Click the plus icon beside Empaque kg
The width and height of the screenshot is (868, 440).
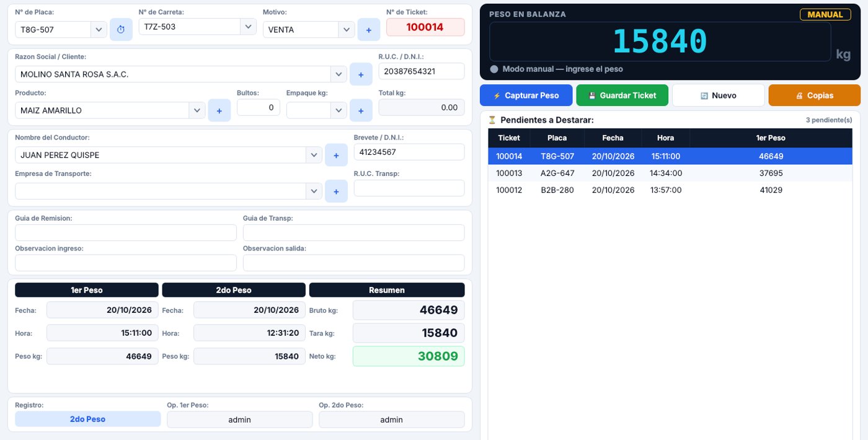click(x=361, y=110)
